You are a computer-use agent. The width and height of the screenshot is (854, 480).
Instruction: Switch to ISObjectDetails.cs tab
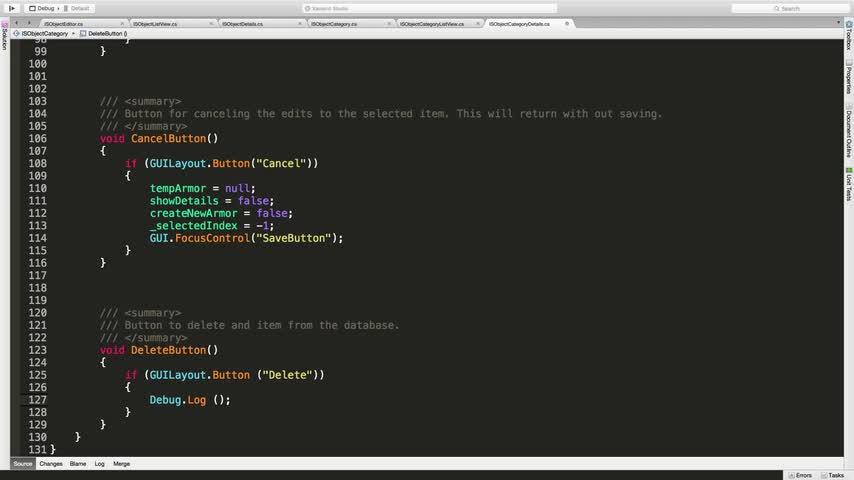(x=242, y=24)
